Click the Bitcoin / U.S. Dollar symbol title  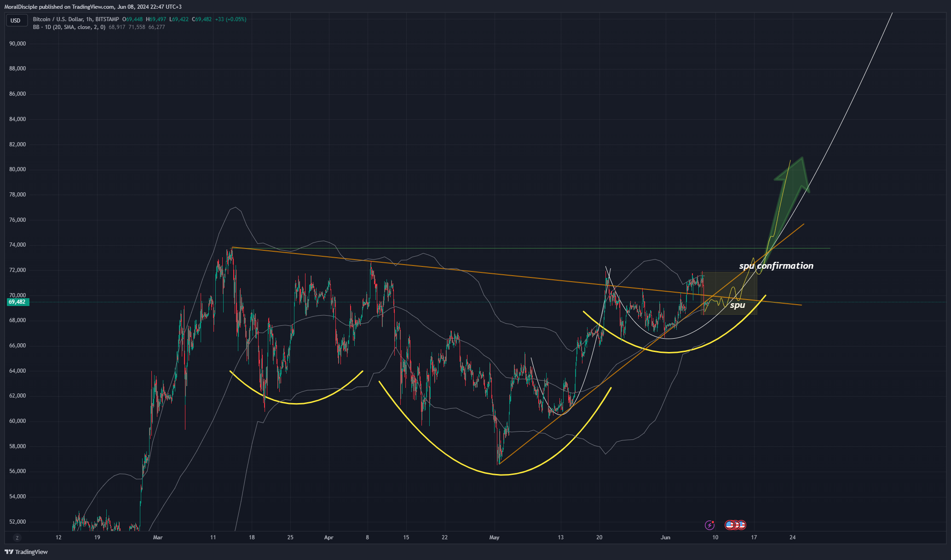click(x=76, y=19)
